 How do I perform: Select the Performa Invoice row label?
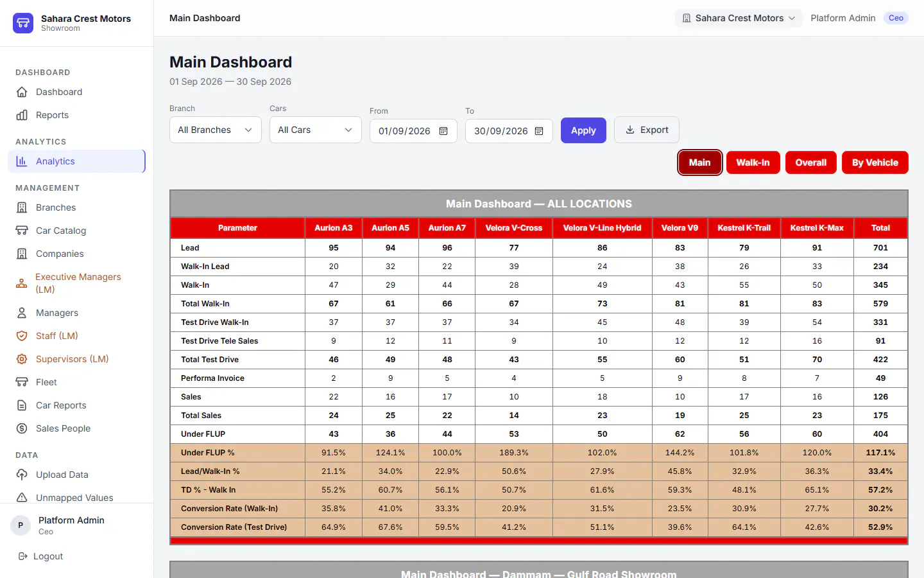[x=212, y=378]
